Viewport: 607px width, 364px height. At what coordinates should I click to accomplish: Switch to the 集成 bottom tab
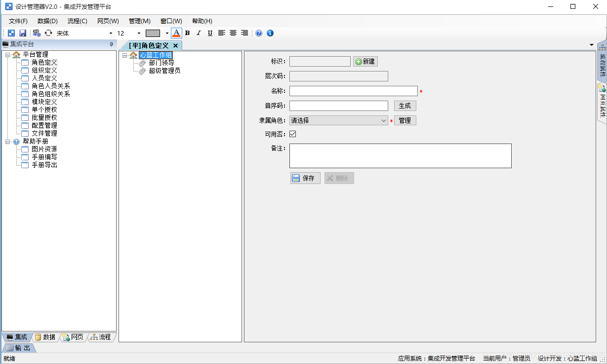[x=17, y=337]
